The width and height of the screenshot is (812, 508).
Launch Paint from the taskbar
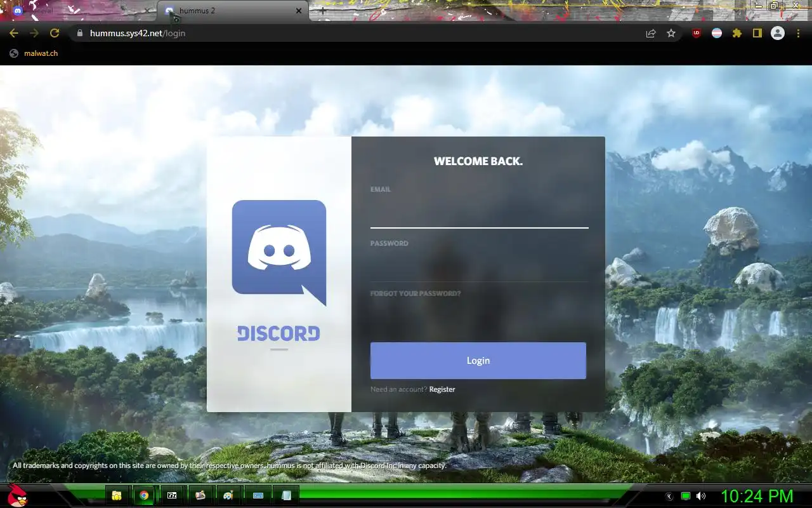(228, 495)
